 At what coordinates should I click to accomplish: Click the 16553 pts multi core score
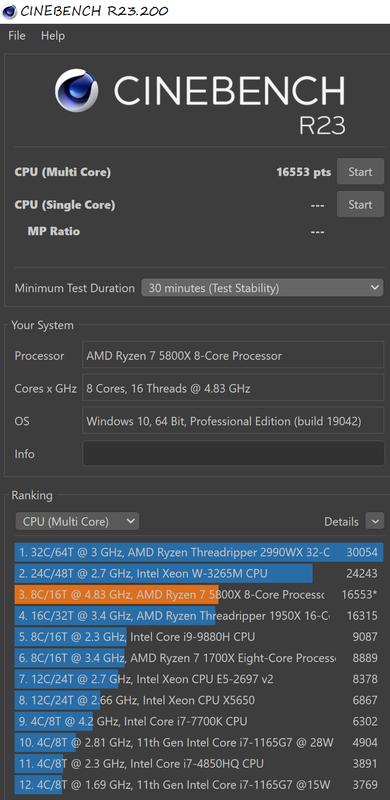point(303,172)
